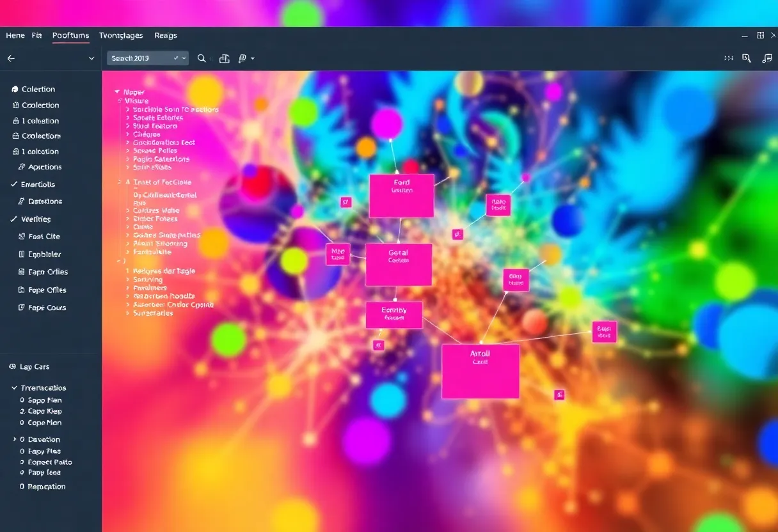Screen dimensions: 778x532
Task: Click the Datekions icon in the sidebar
Action: pos(20,201)
